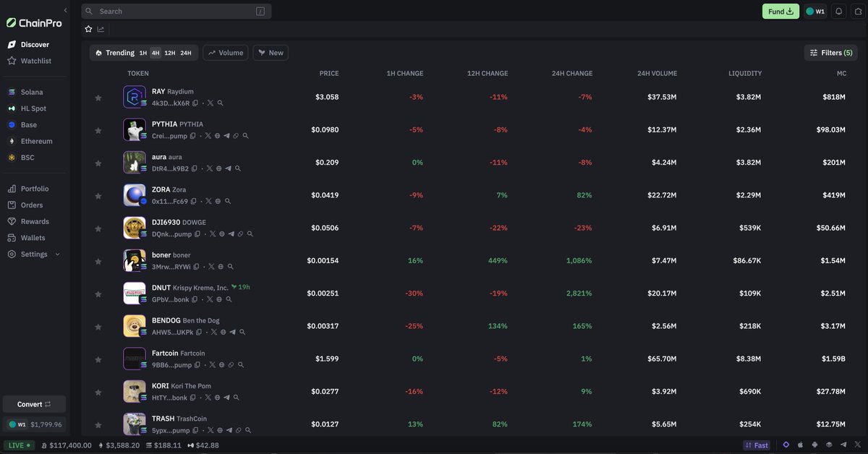Open Telegram icon for BENDOG
The image size is (868, 454).
pos(233,333)
